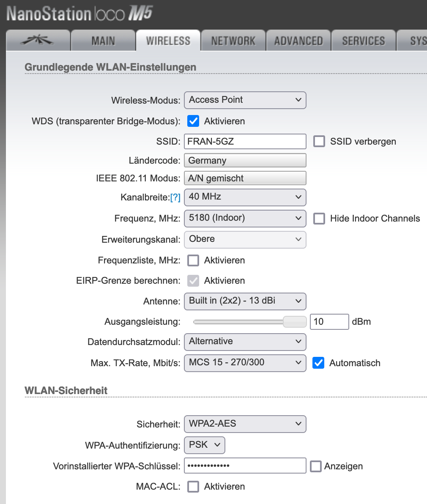Viewport: 427px width, 504px height.
Task: Click the Ländercode Germany field
Action: [245, 160]
